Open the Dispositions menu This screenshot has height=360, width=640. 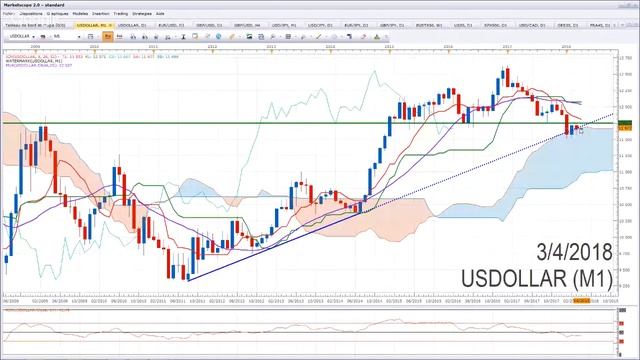coord(31,13)
